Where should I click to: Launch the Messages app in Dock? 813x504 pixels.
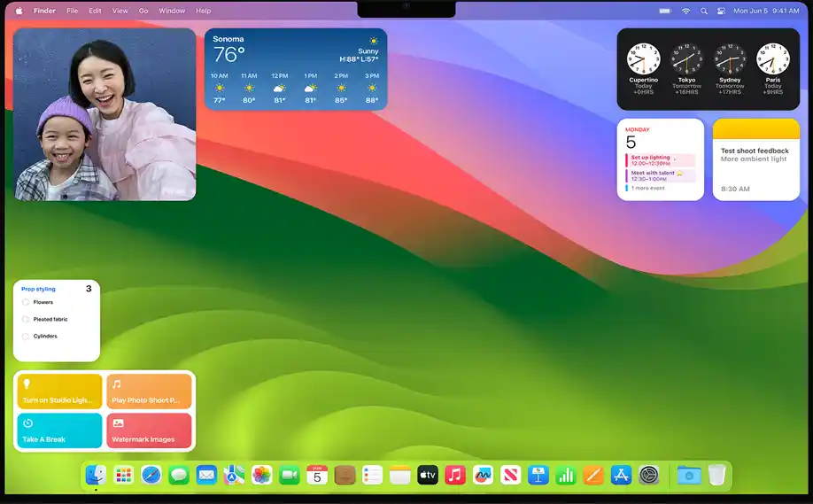[179, 476]
